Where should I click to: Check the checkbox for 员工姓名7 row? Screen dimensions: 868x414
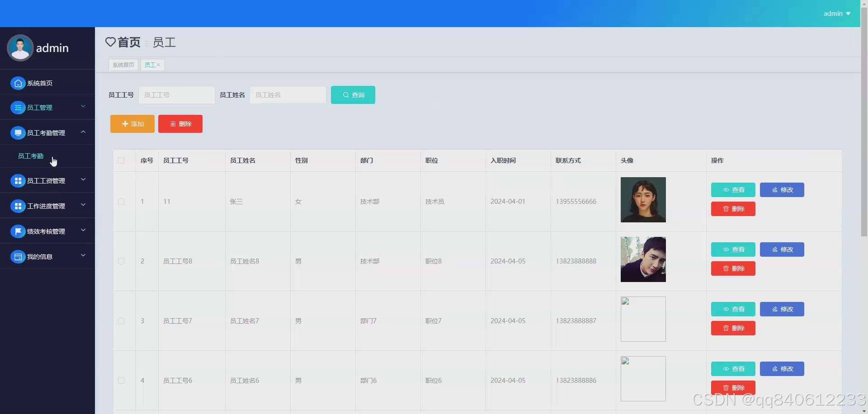(x=121, y=321)
